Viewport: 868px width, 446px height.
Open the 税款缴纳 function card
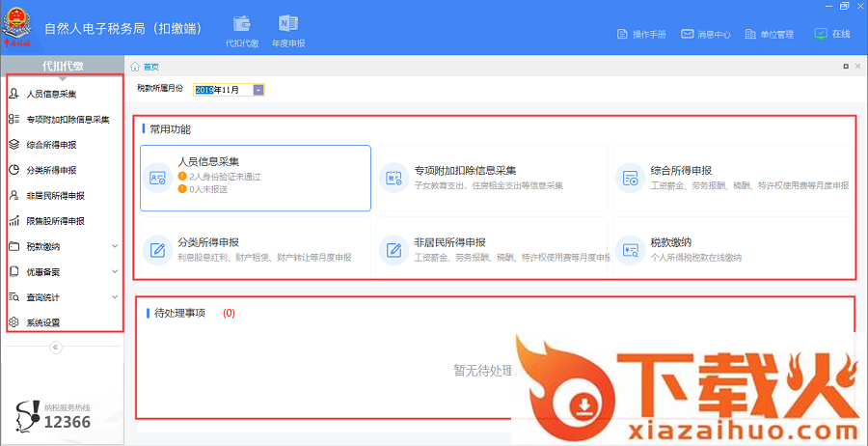tap(730, 250)
